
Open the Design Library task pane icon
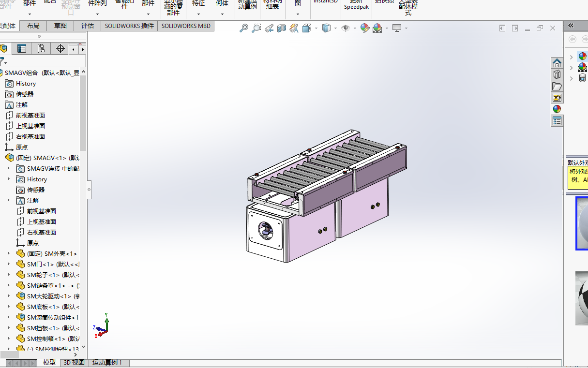tap(557, 74)
